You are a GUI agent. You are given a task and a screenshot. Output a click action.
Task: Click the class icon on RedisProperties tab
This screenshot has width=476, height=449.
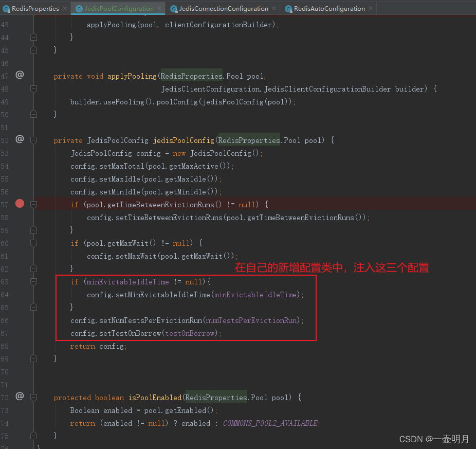point(7,8)
